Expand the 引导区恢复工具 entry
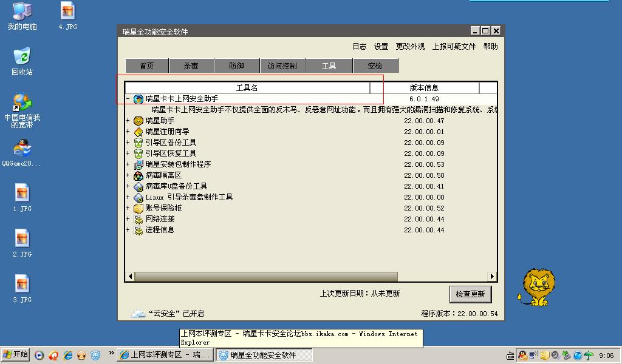The height and width of the screenshot is (364, 622). pyautogui.click(x=128, y=153)
